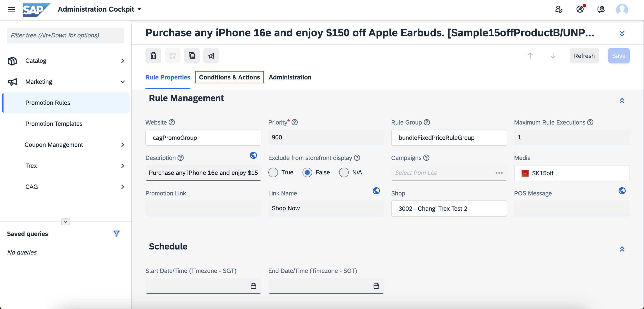
Task: Go to previous item with up arrow
Action: (530, 55)
